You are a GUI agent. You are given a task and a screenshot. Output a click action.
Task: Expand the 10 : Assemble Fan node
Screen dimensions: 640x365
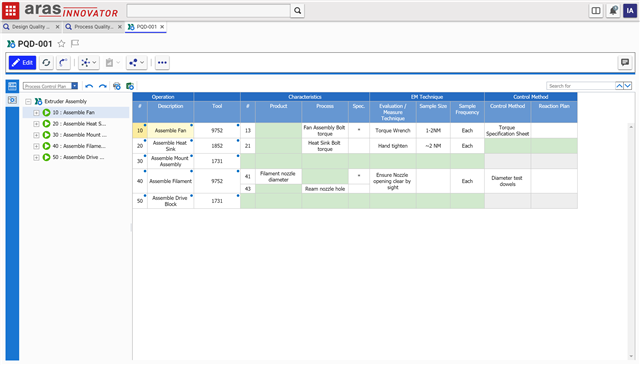36,113
